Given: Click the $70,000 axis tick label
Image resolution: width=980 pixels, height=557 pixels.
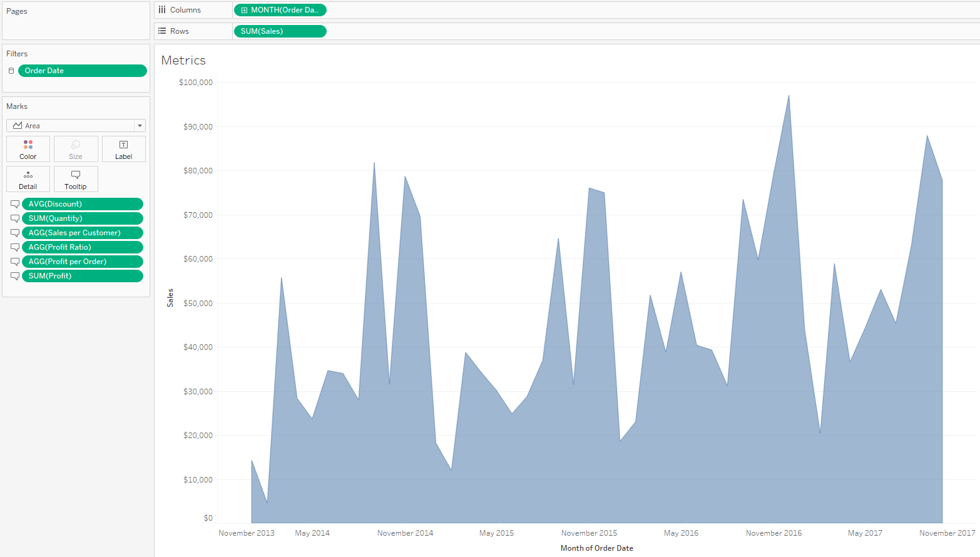Looking at the screenshot, I should click(x=198, y=215).
